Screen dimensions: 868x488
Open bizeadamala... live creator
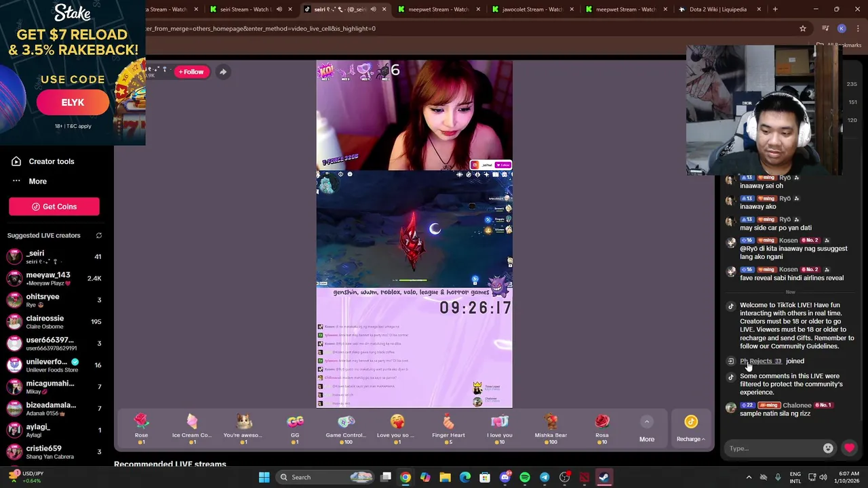coord(54,409)
